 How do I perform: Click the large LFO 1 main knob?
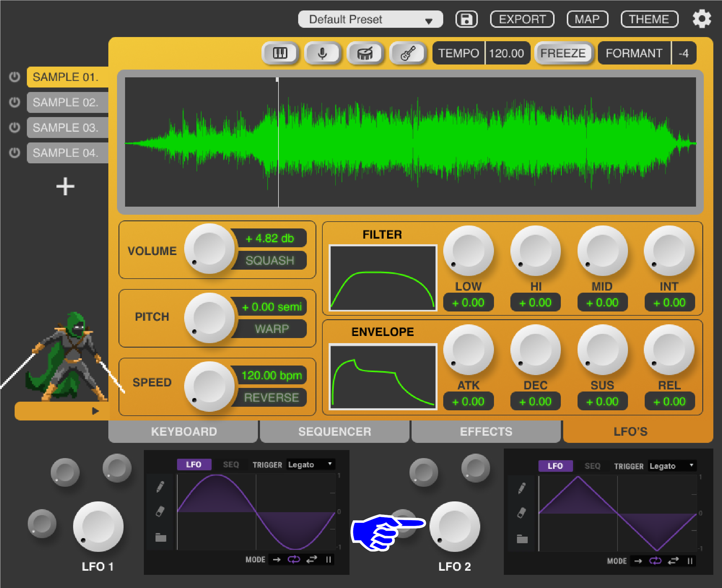tap(98, 527)
